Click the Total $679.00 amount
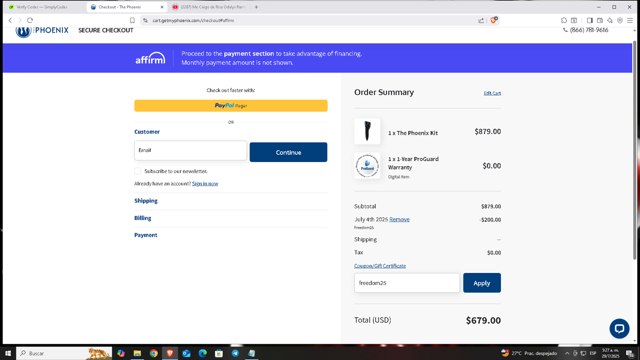The height and width of the screenshot is (360, 640). click(x=483, y=320)
